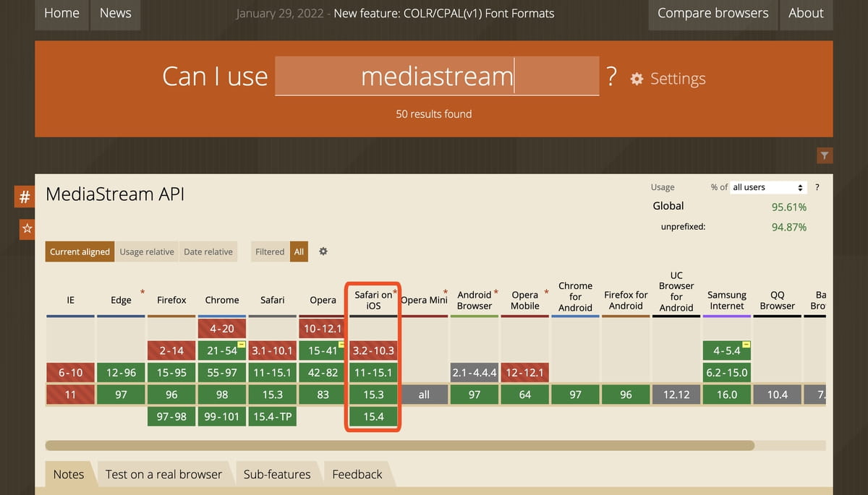Click Firefox for Android column header
Viewport: 868px width, 495px height.
click(x=626, y=300)
